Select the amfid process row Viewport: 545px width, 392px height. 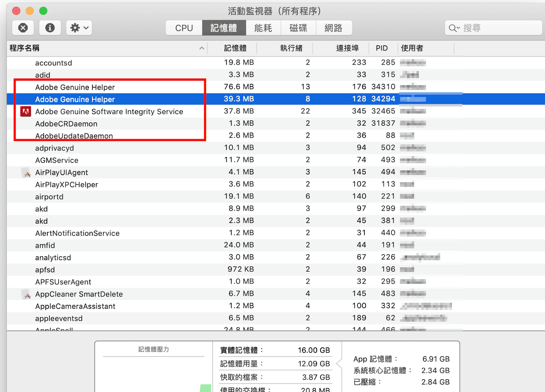pos(276,246)
